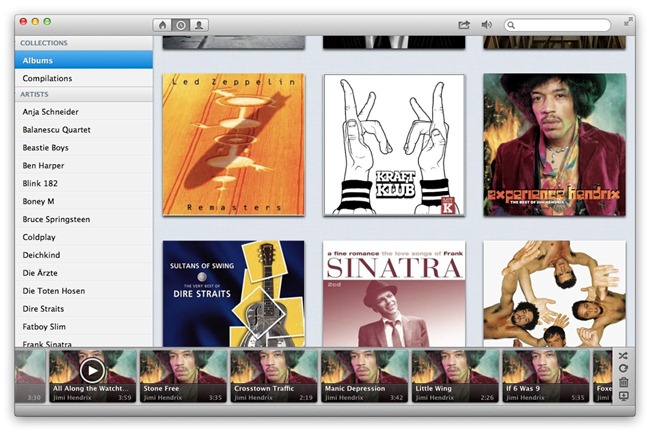Open the Sinatra A Fine Romance album

(394, 293)
